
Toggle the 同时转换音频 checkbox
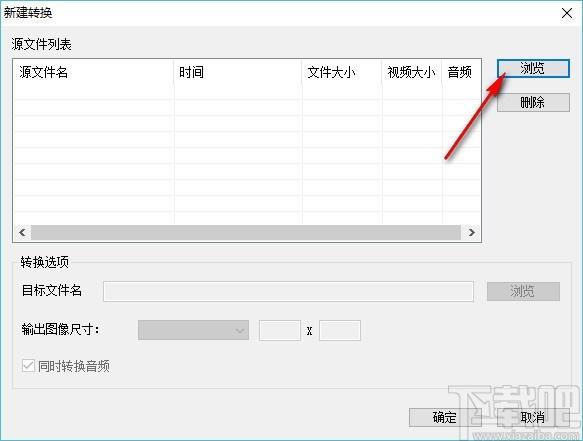pos(28,366)
